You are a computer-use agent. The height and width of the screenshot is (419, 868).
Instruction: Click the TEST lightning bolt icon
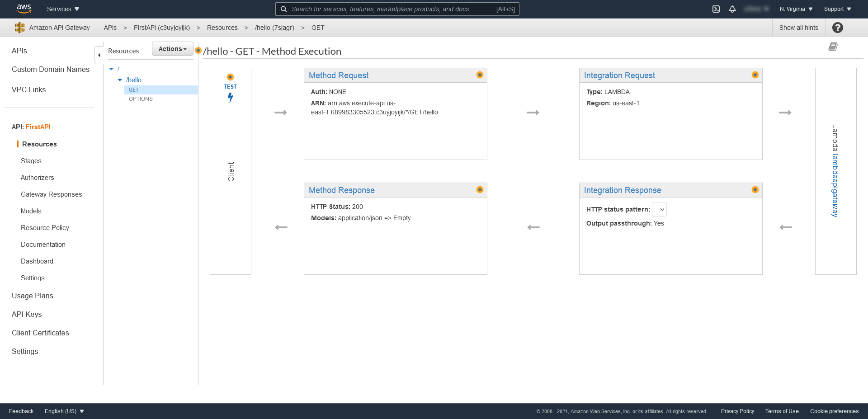(231, 97)
